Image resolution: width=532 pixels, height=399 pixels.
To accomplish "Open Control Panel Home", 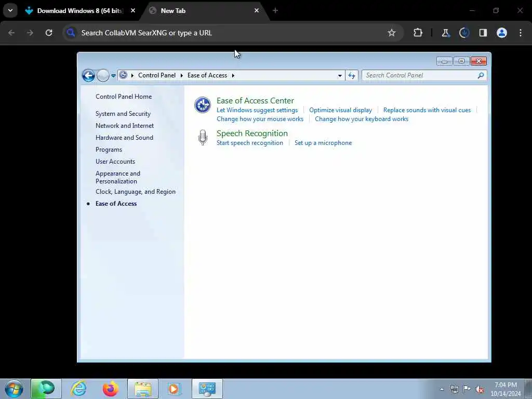I will point(124,96).
